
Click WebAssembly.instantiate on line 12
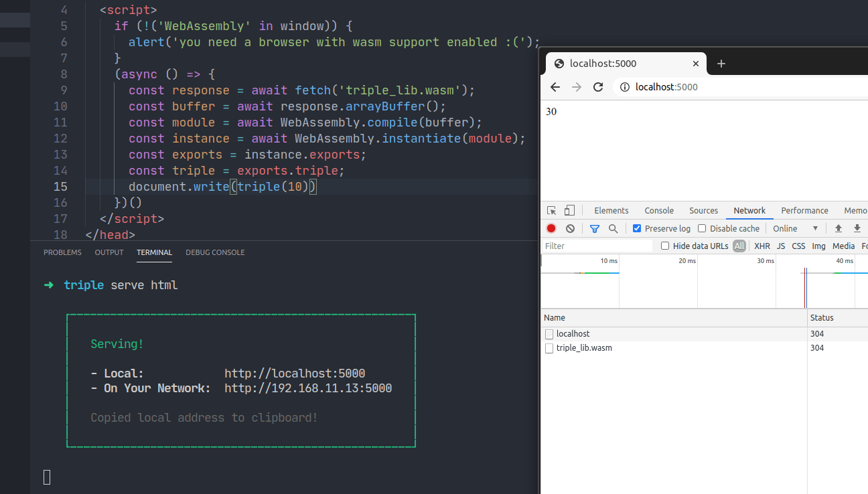click(x=378, y=139)
